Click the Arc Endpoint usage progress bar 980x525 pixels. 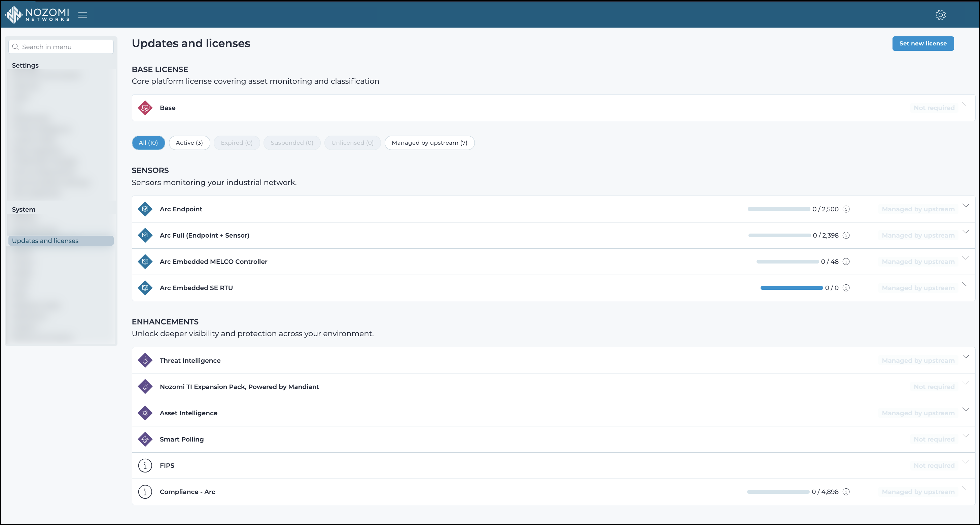point(779,209)
